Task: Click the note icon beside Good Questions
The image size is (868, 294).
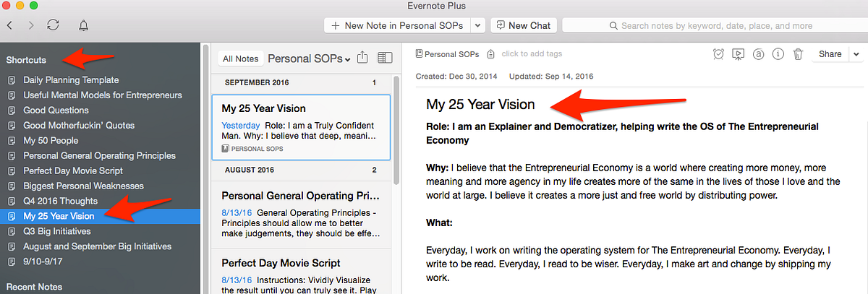Action: [x=11, y=111]
